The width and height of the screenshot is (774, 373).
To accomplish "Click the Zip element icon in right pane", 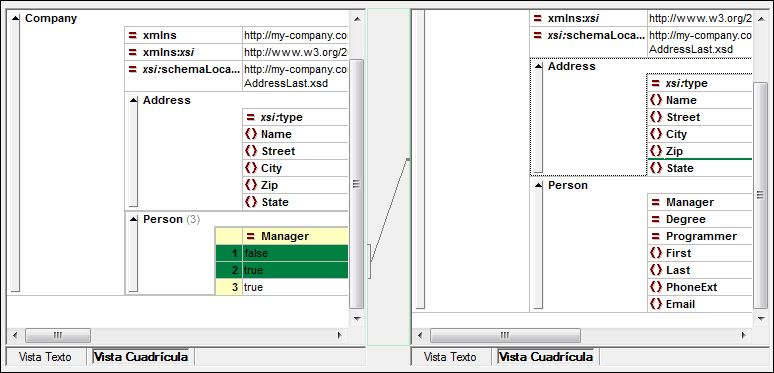I will pyautogui.click(x=656, y=151).
